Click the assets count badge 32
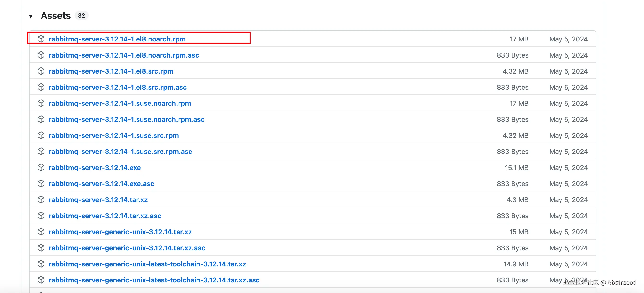This screenshot has height=293, width=644. 82,16
